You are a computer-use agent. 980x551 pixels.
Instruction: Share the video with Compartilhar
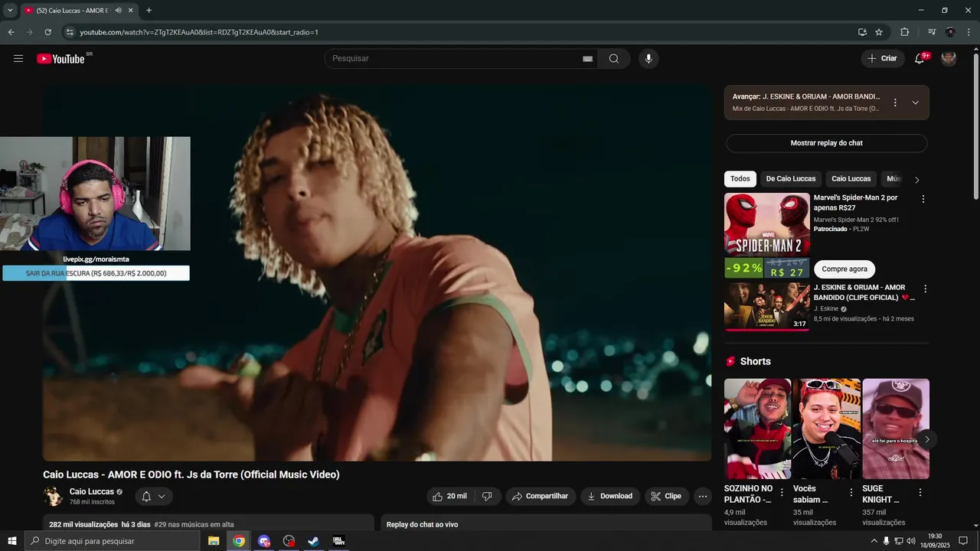(x=541, y=496)
